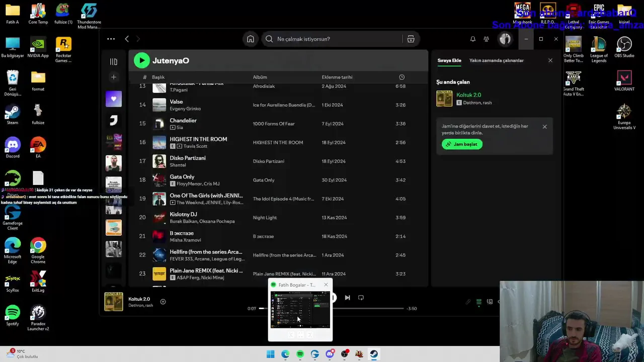Go back with the left arrow

pos(127,39)
